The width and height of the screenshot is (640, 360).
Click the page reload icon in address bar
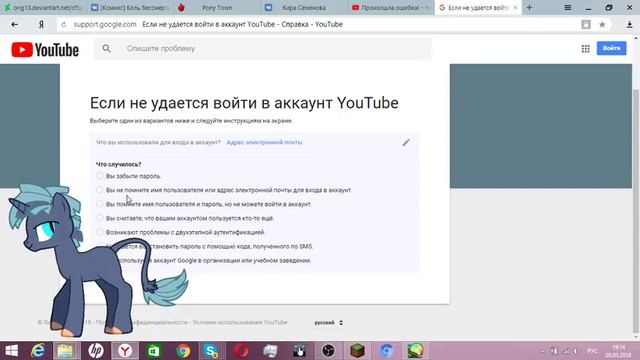[64, 24]
